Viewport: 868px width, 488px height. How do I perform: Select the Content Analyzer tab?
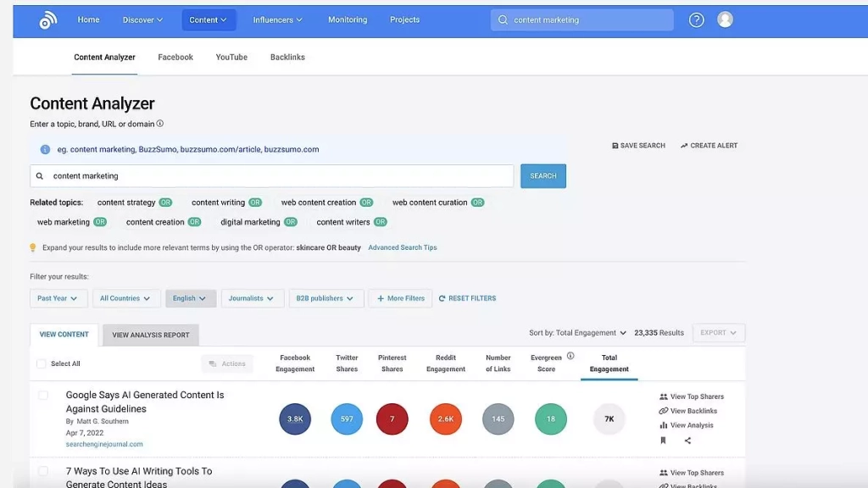click(104, 57)
